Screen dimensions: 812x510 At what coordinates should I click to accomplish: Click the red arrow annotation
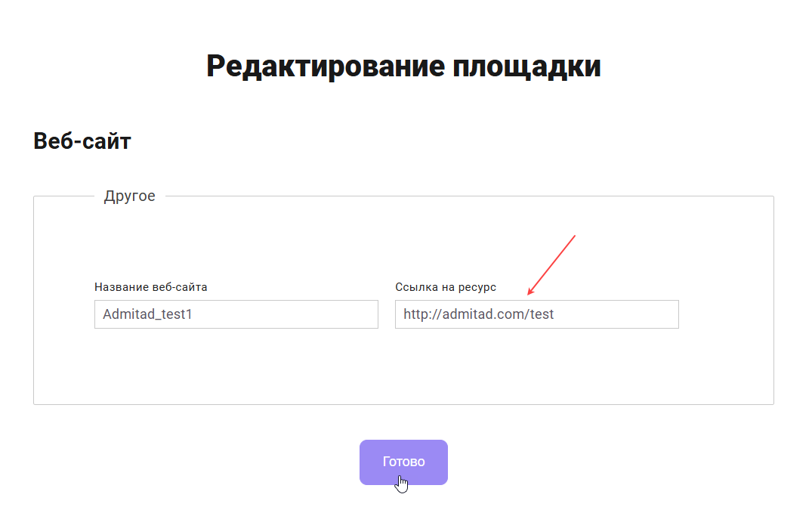[x=551, y=264]
